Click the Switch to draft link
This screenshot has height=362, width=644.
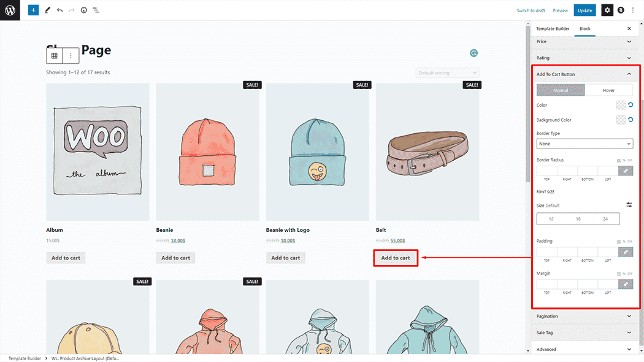tap(531, 10)
